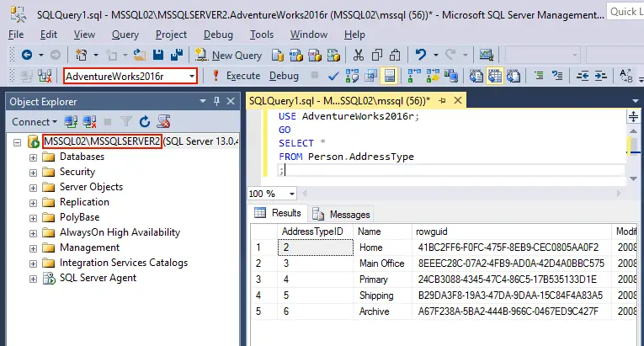Undo the last action with Undo icon
Screen dimensions: 644x346
[421, 55]
